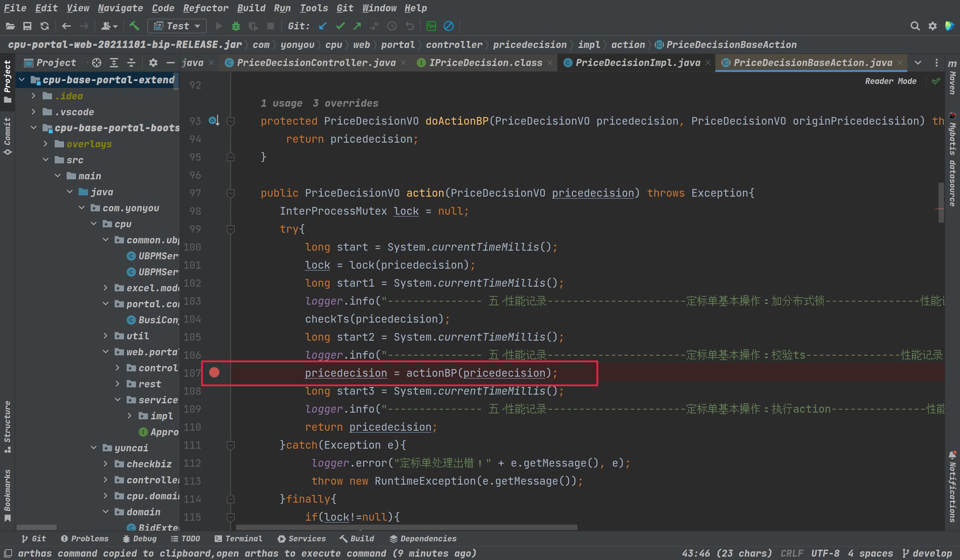Image resolution: width=960 pixels, height=560 pixels.
Task: Open the Test run configuration dropdown
Action: pos(177,26)
